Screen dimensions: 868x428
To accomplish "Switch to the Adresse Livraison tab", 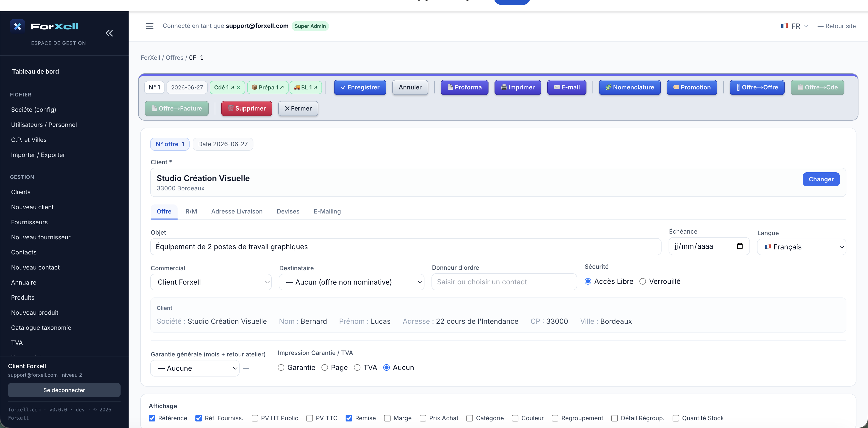I will pos(237,211).
